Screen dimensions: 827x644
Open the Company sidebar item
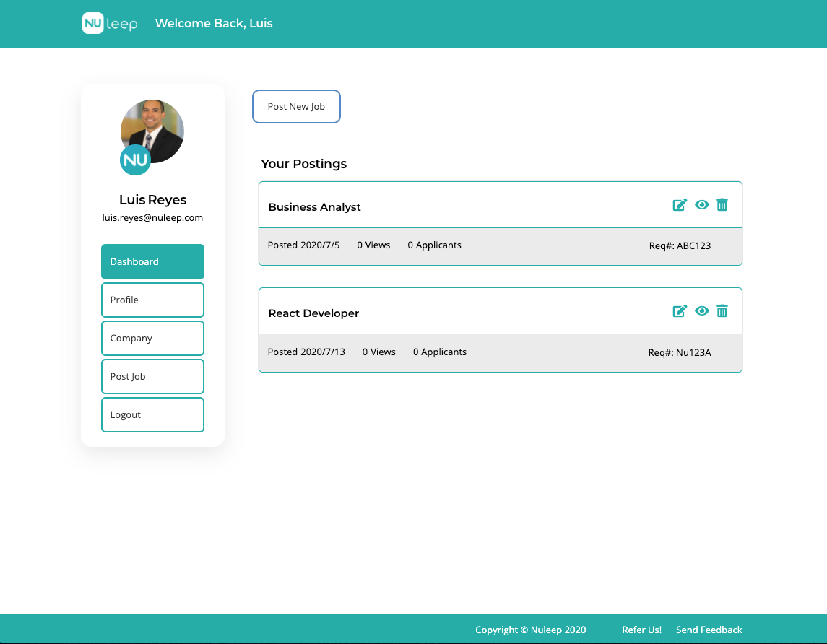pos(152,339)
